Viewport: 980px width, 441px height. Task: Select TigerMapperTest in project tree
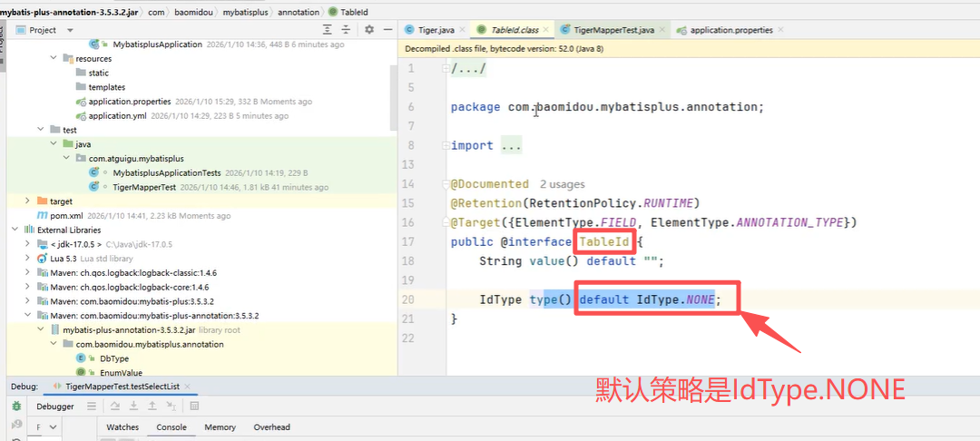pos(145,187)
